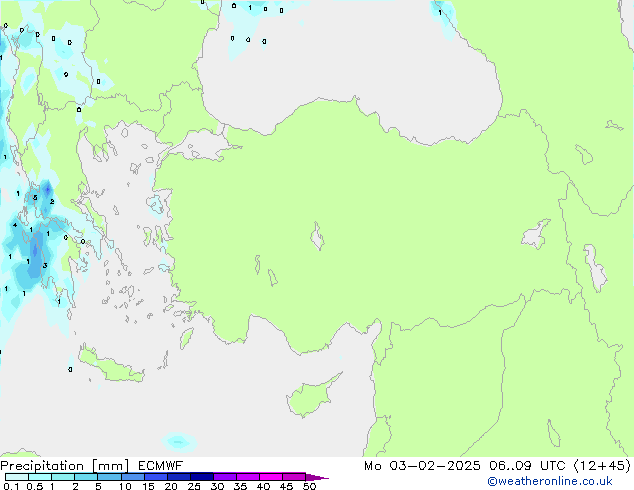The width and height of the screenshot is (634, 490).
Task: Click the above-50 mm legend arrow tip
Action: click(317, 477)
